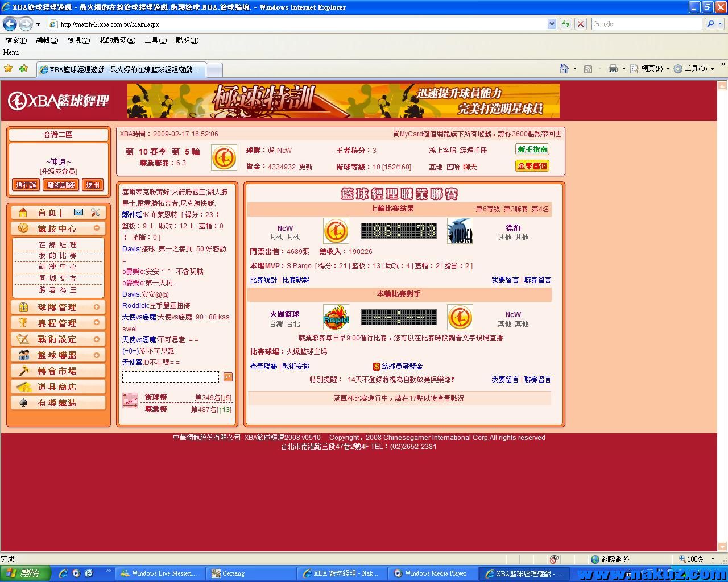Click the 給球員發獎金 money icon

click(x=376, y=367)
